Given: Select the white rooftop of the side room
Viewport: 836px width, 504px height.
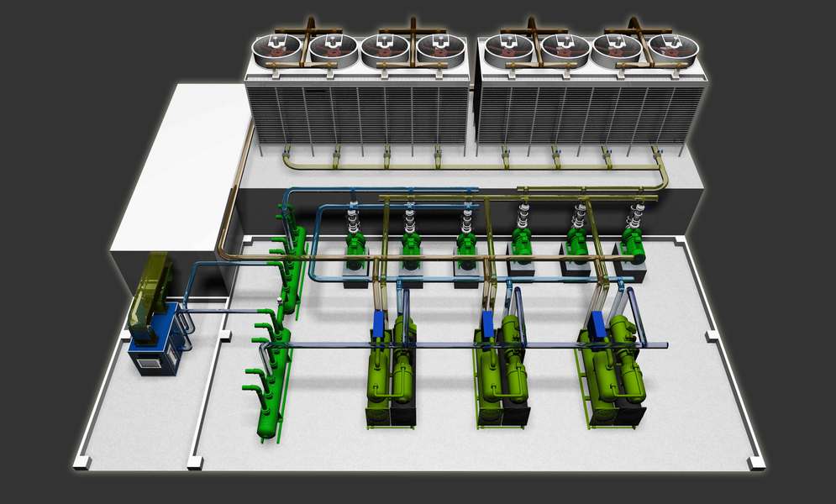Looking at the screenshot, I should (x=180, y=167).
